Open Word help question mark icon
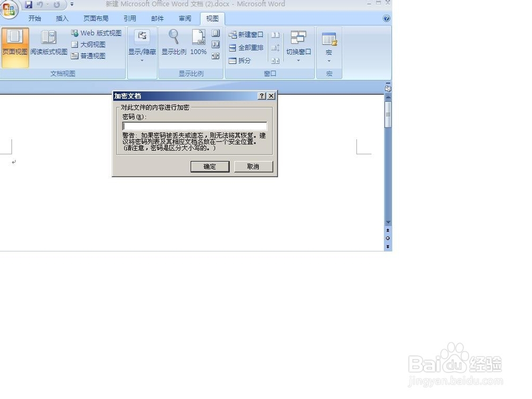 386,18
